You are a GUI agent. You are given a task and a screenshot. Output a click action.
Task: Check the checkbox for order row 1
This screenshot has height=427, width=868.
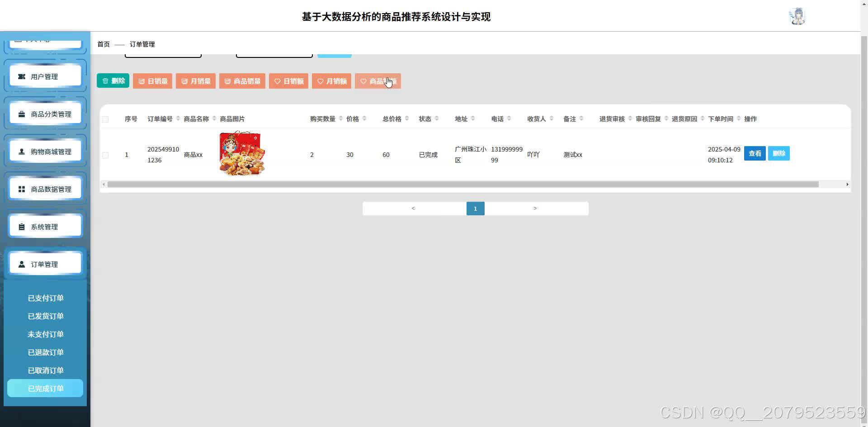tap(105, 155)
